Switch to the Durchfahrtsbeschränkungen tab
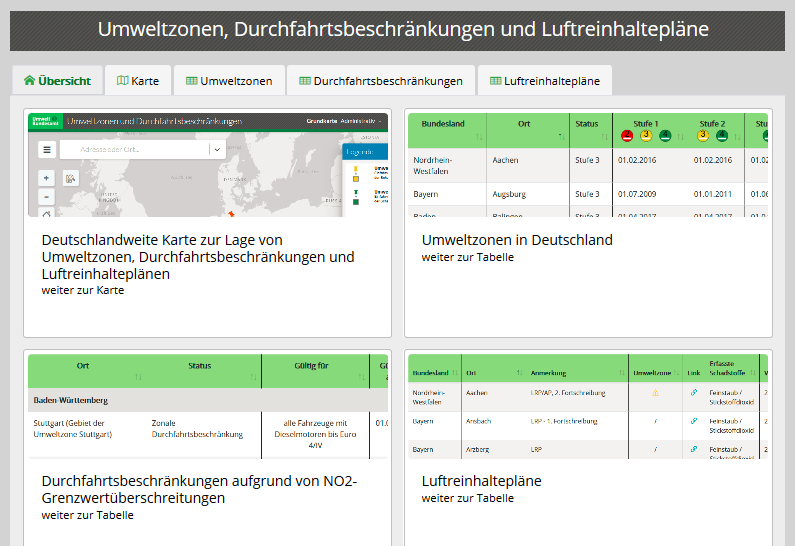The image size is (795, 546). (380, 81)
